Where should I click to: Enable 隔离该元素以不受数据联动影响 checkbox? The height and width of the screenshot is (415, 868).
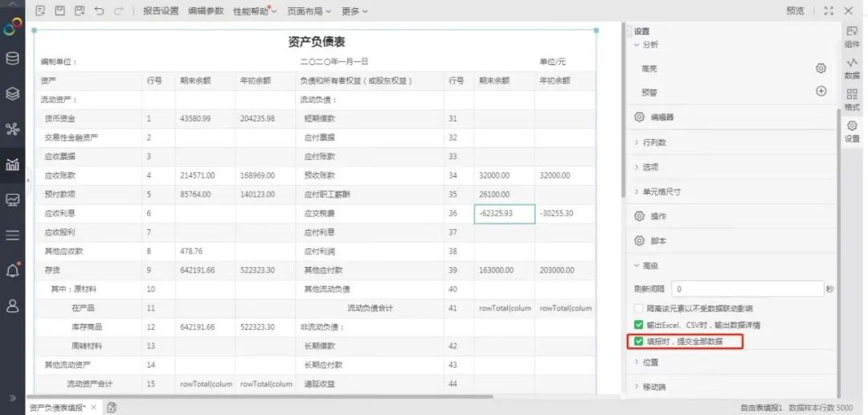639,308
